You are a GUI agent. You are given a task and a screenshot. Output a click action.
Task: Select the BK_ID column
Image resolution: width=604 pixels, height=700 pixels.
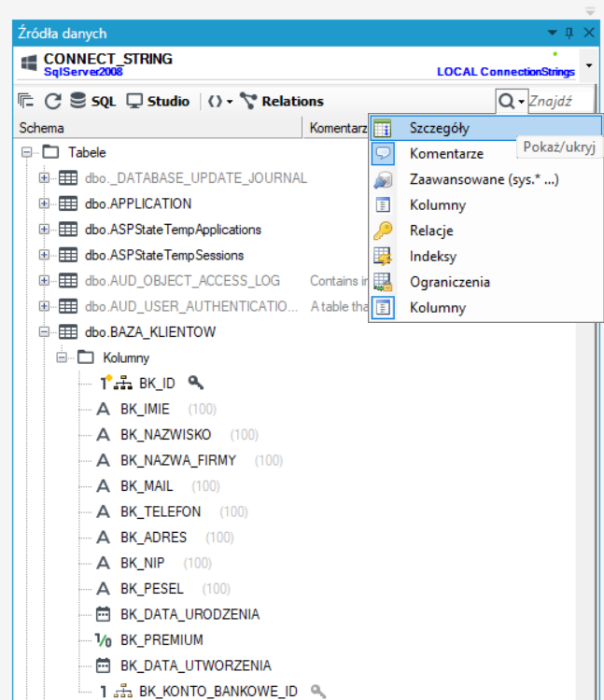coord(157,384)
